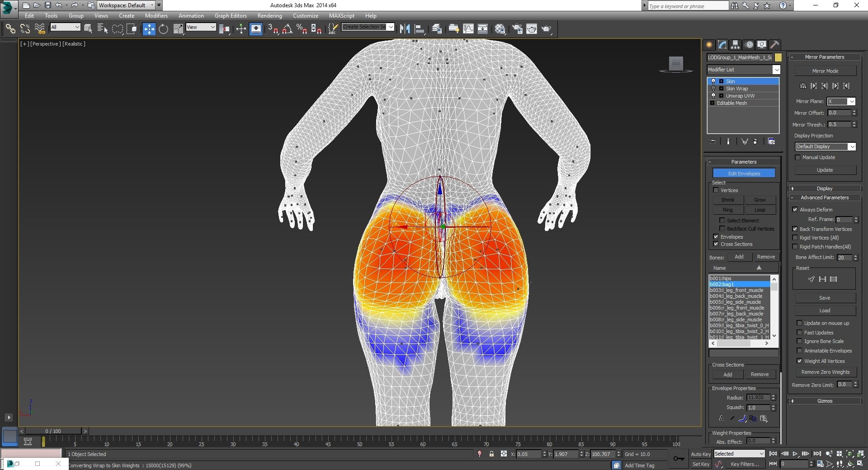
Task: Click the Remove Zero Weights button
Action: (826, 372)
